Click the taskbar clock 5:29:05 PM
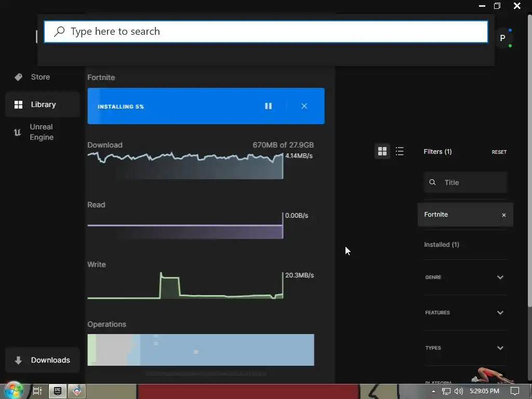 pyautogui.click(x=484, y=391)
